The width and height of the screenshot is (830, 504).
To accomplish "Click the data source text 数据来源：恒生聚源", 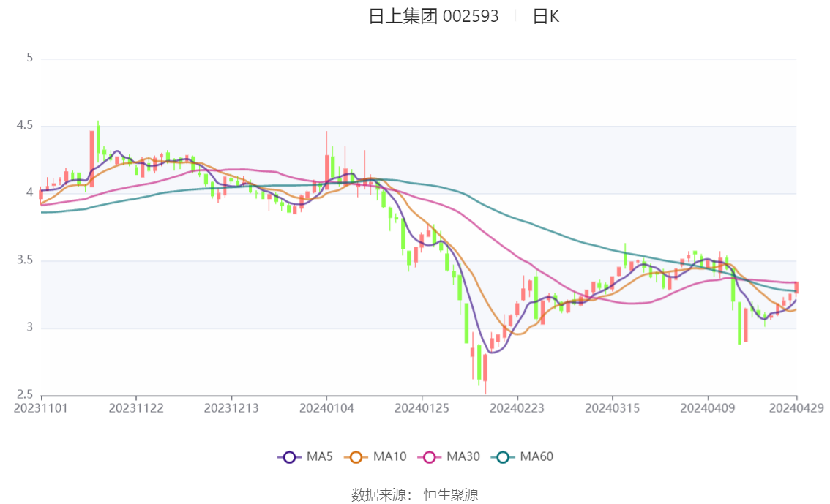I will (414, 495).
